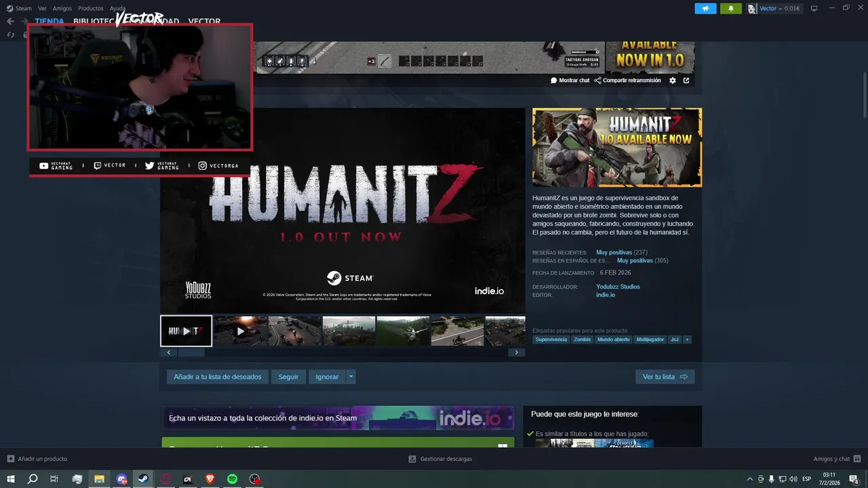Viewport: 868px width, 488px height.
Task: Click the Añadir un producto plus icon
Action: (10, 459)
